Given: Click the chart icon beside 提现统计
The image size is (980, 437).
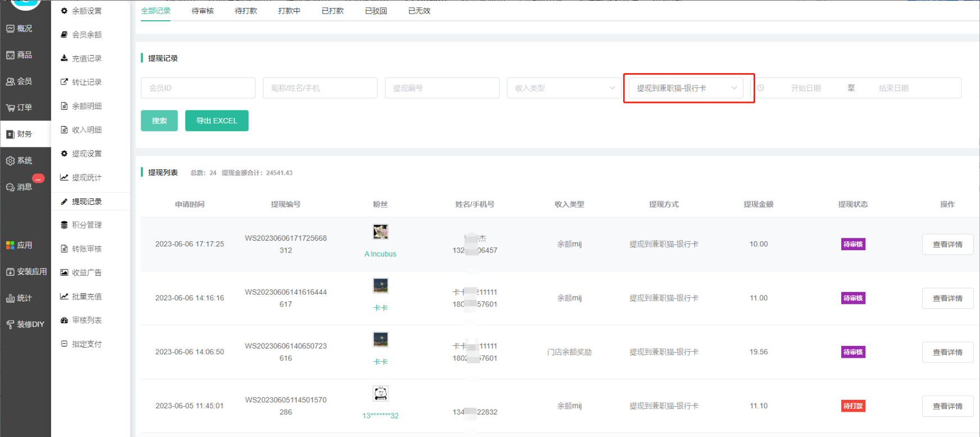Looking at the screenshot, I should (64, 178).
